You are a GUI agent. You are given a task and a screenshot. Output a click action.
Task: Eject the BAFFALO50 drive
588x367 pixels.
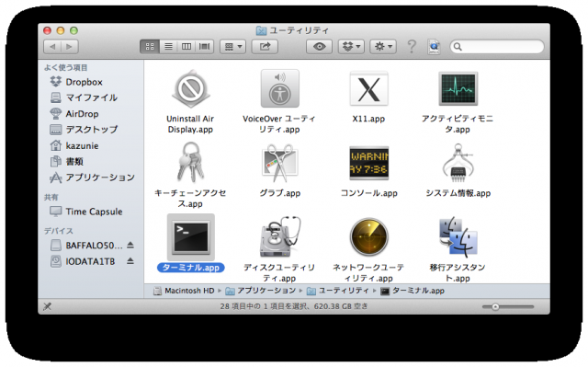coord(130,245)
